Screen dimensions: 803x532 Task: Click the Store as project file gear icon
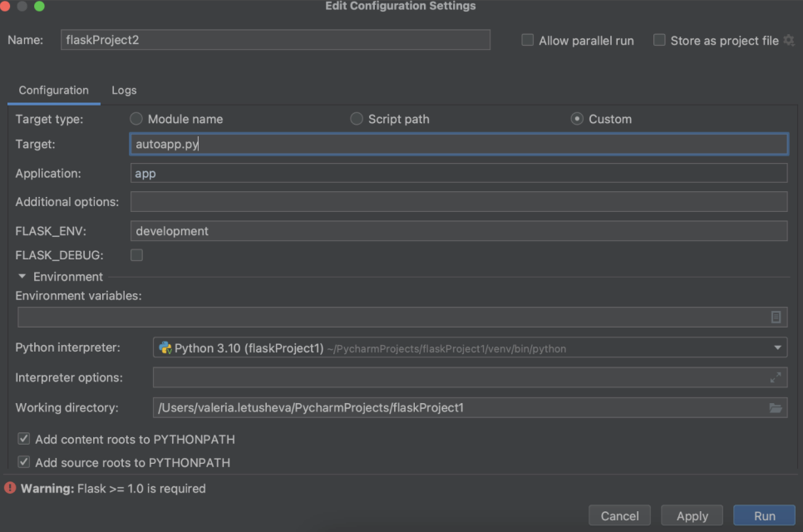[x=789, y=40]
